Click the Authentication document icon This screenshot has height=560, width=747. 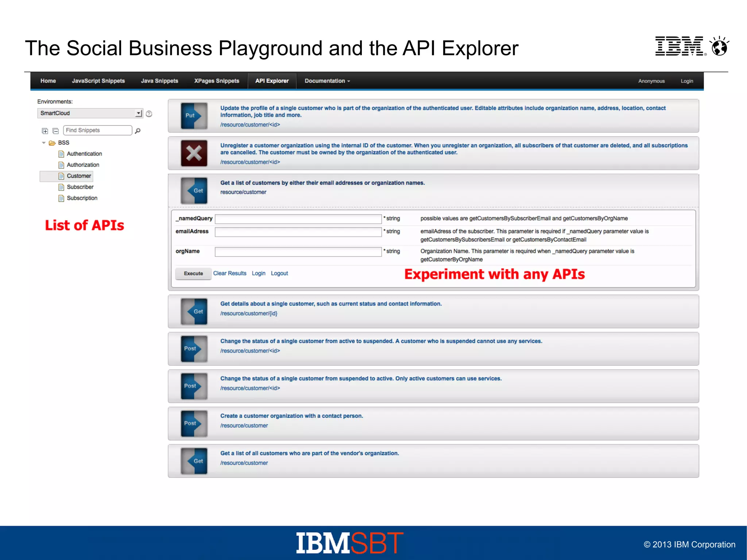click(x=61, y=154)
